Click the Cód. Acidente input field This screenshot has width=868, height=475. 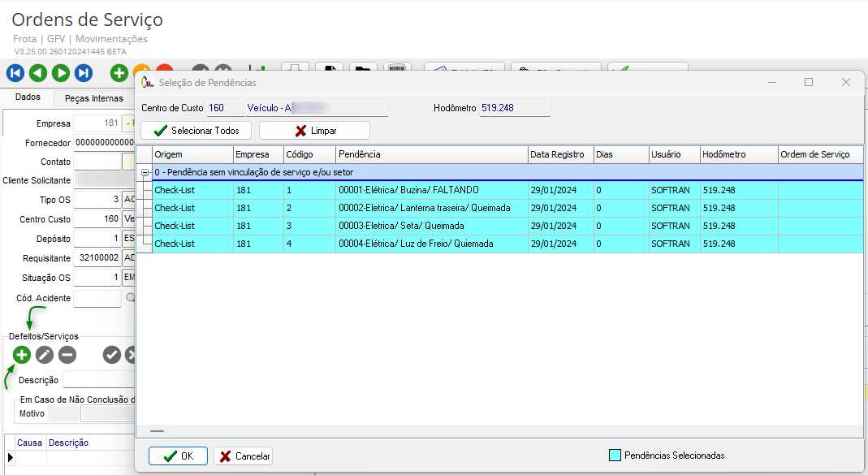tap(97, 298)
